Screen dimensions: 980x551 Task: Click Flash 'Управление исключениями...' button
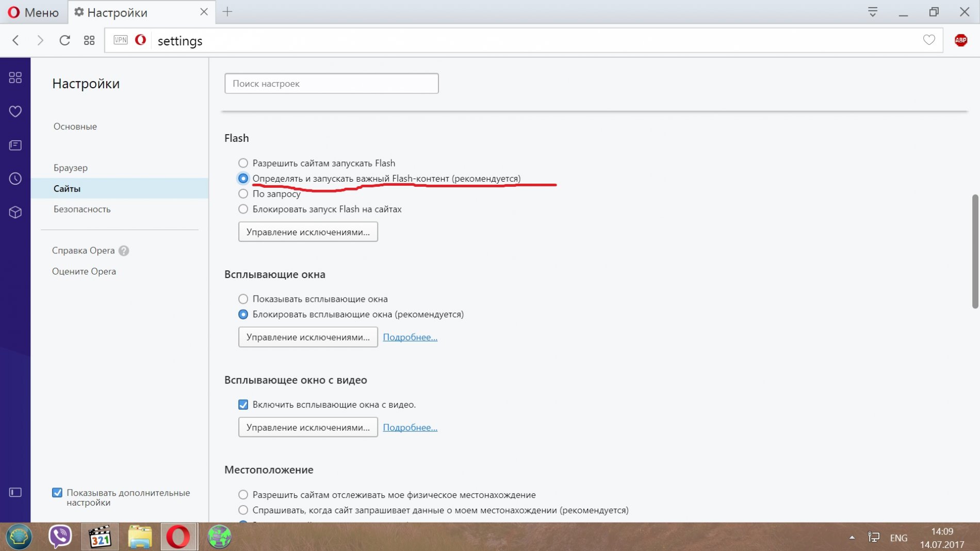pyautogui.click(x=308, y=232)
